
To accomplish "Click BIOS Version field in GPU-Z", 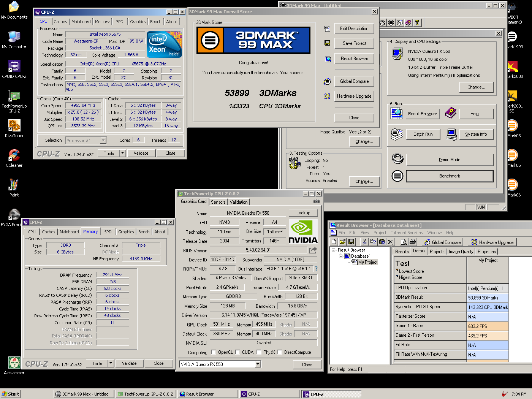I will (258, 250).
